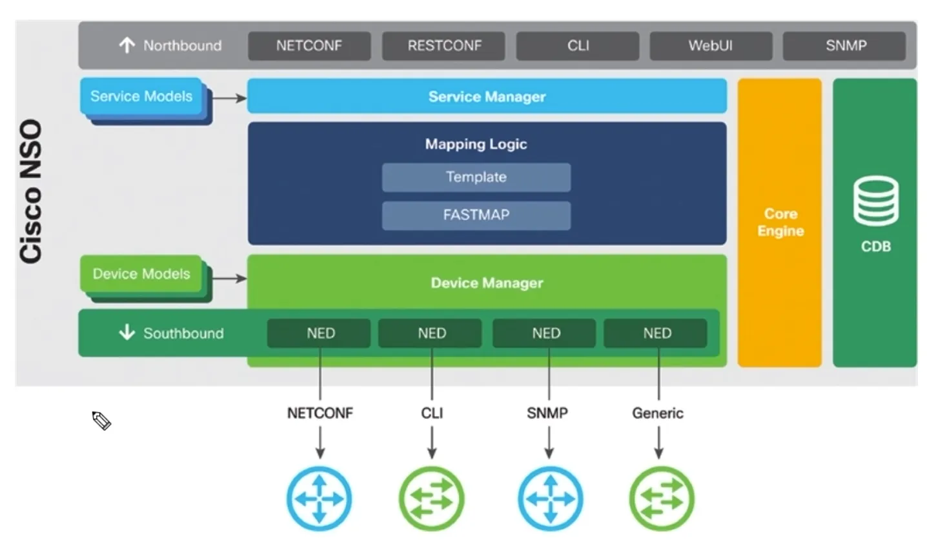The height and width of the screenshot is (560, 936).
Task: Click the green switch icon under CLI
Action: tap(431, 499)
